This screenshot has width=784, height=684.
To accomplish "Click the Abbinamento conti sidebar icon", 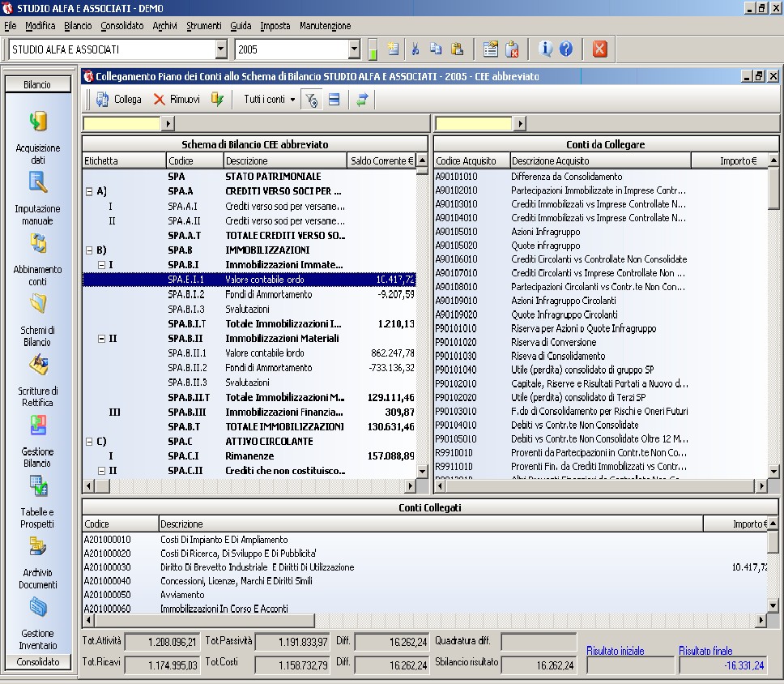I will (x=37, y=244).
